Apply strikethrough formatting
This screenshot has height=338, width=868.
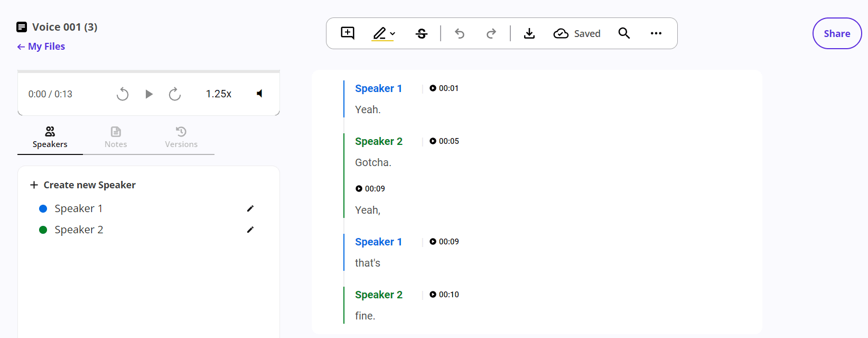pyautogui.click(x=422, y=33)
